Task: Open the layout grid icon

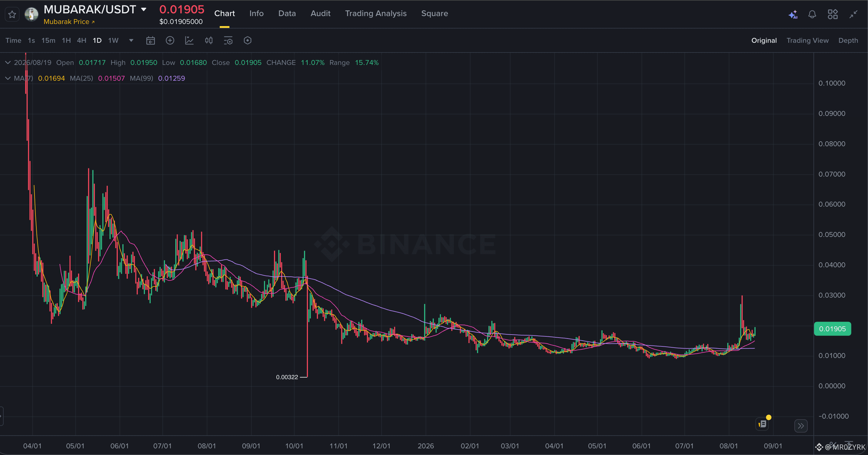Action: 833,14
